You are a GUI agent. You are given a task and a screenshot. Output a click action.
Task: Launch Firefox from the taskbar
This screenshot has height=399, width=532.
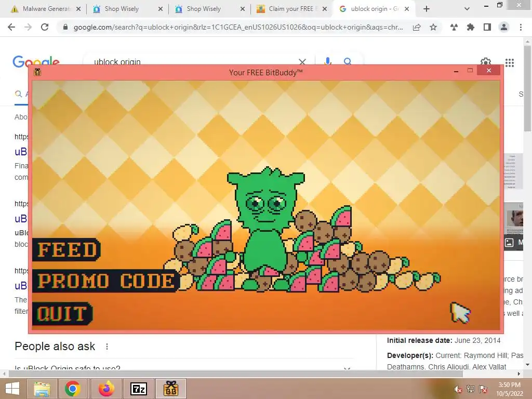[x=106, y=389]
